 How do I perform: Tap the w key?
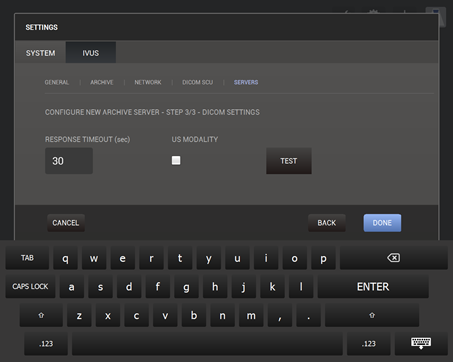(x=94, y=258)
